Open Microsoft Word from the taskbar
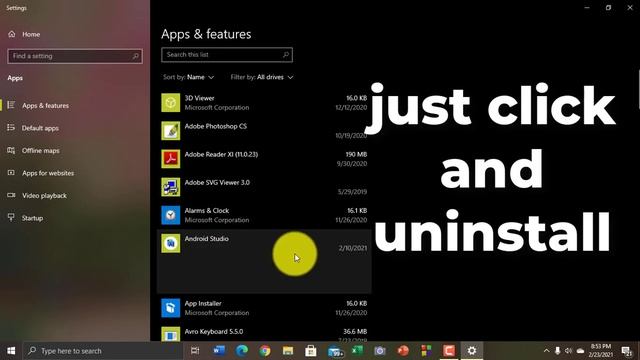640x360 pixels. coord(219,351)
